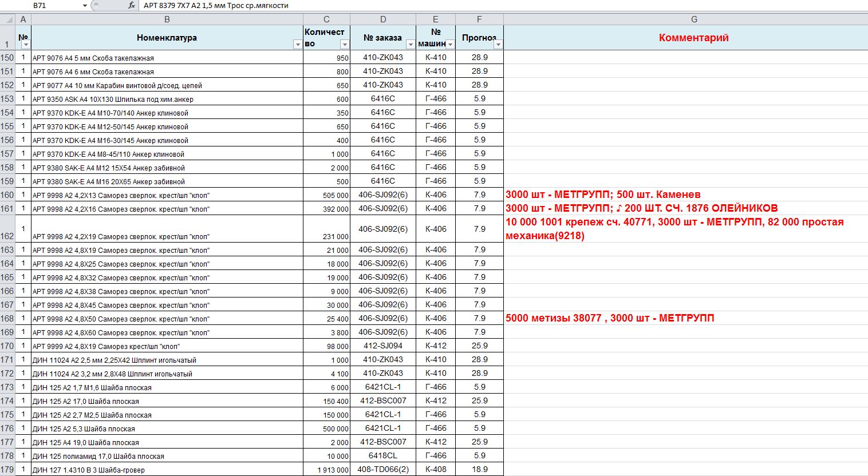Select column G header
The width and height of the screenshot is (868, 476).
pyautogui.click(x=694, y=19)
